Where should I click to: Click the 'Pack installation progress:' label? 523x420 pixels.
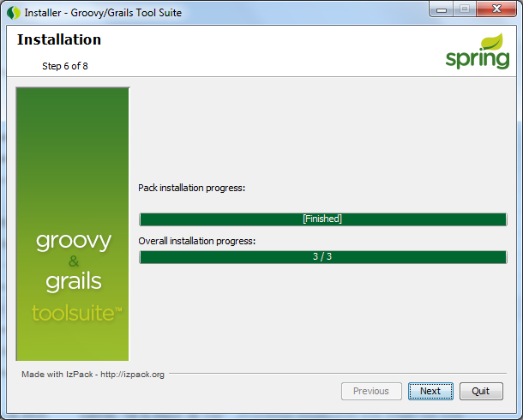click(x=192, y=188)
